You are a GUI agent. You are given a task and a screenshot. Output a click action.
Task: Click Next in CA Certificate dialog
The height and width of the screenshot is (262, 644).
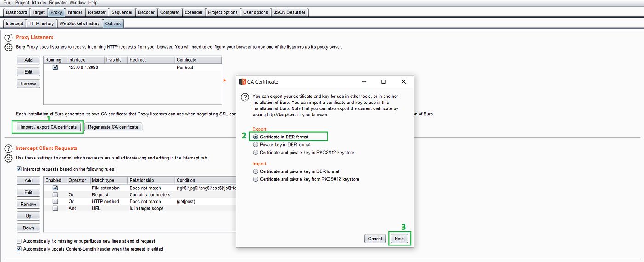(x=399, y=239)
